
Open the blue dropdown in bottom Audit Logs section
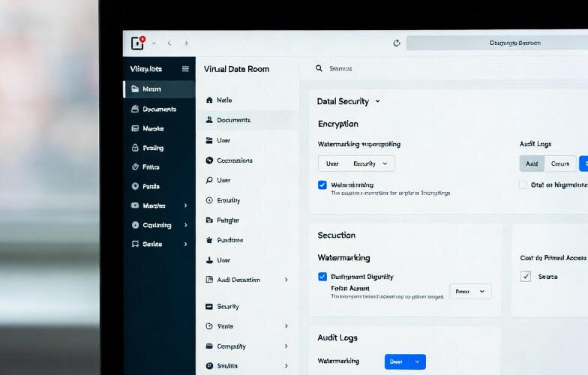[x=405, y=361]
